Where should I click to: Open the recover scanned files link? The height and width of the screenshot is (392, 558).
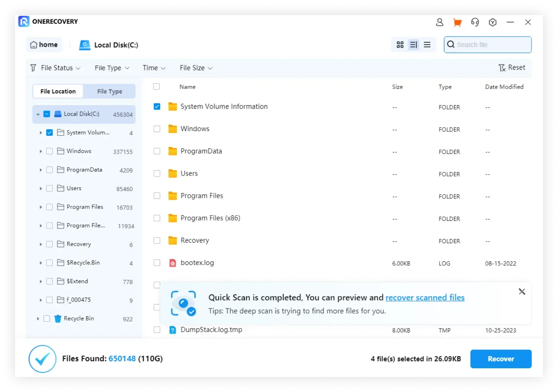click(425, 297)
